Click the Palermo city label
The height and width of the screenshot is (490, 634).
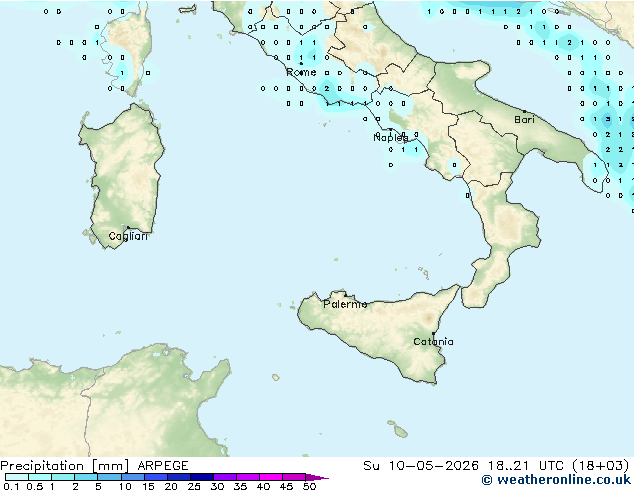(x=345, y=304)
